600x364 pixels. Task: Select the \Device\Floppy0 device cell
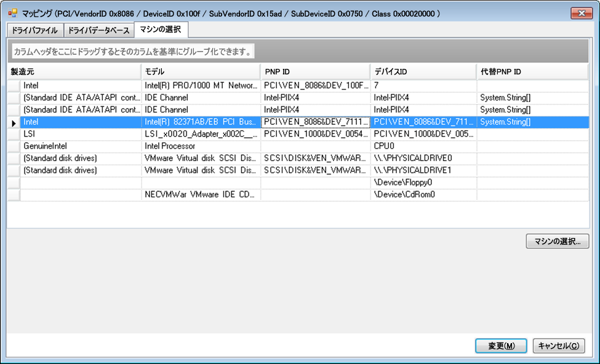coord(423,183)
